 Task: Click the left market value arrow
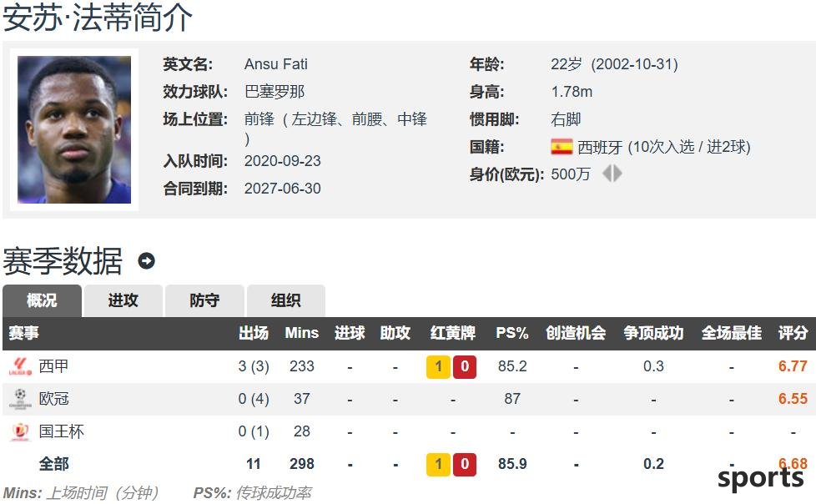pos(607,174)
